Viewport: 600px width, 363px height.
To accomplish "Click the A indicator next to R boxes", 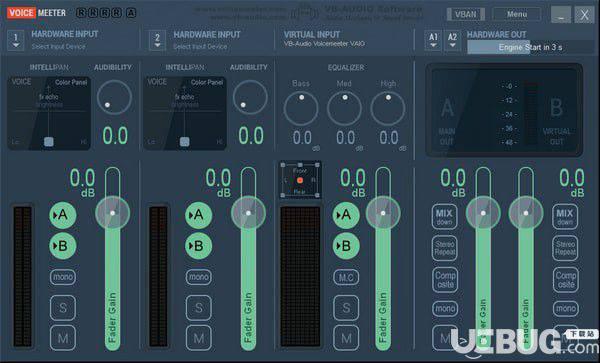I will pyautogui.click(x=131, y=13).
